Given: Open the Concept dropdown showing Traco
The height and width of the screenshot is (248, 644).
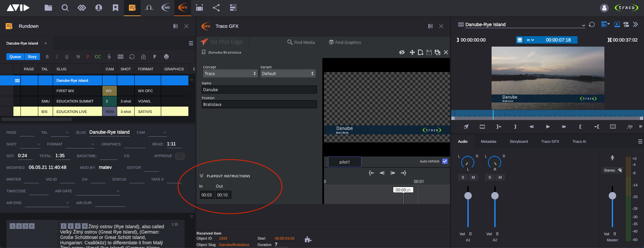Looking at the screenshot, I should (x=230, y=73).
